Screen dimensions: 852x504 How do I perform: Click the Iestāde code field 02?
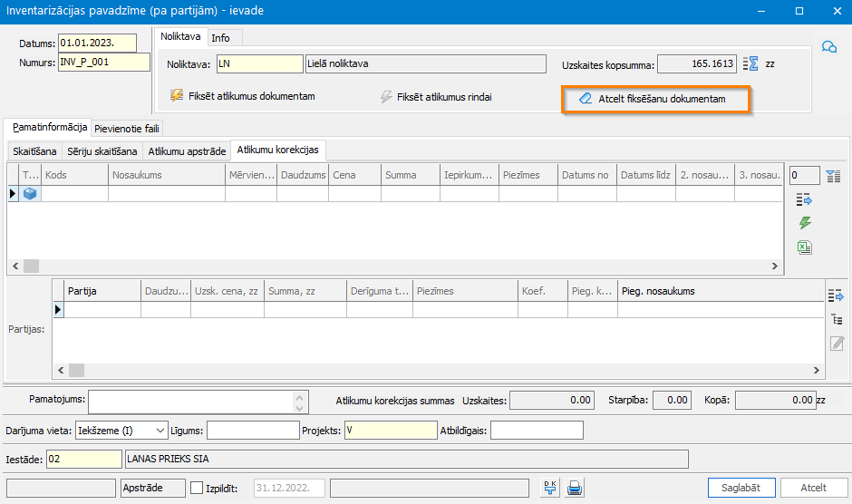point(84,459)
